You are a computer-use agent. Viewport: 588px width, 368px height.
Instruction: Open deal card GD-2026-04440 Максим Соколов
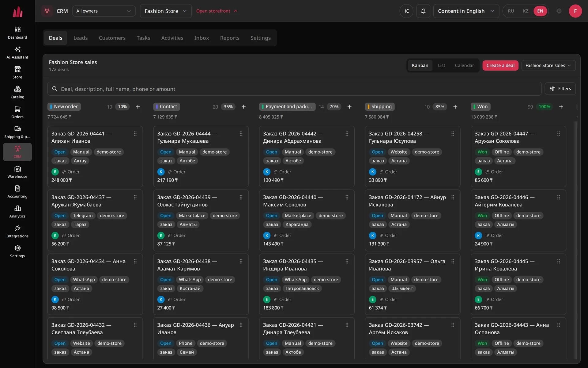pyautogui.click(x=307, y=220)
